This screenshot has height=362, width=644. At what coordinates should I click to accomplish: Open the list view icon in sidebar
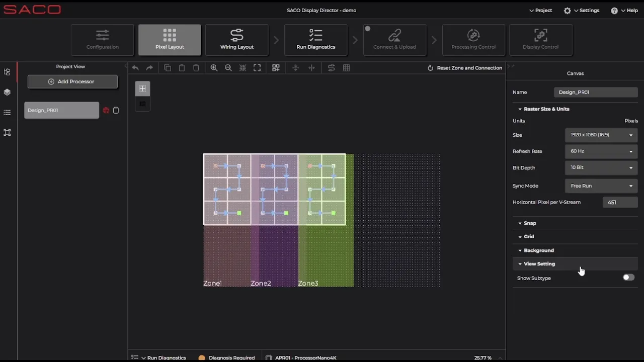pyautogui.click(x=7, y=112)
